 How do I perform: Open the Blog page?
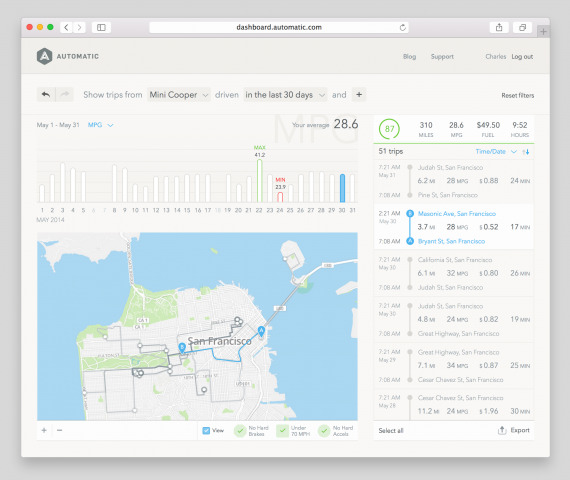pos(409,56)
